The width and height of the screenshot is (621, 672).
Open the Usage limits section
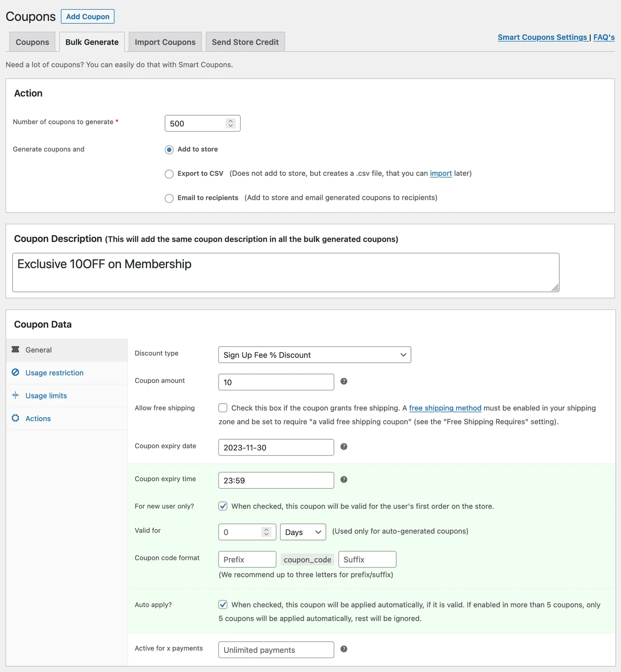(x=67, y=396)
